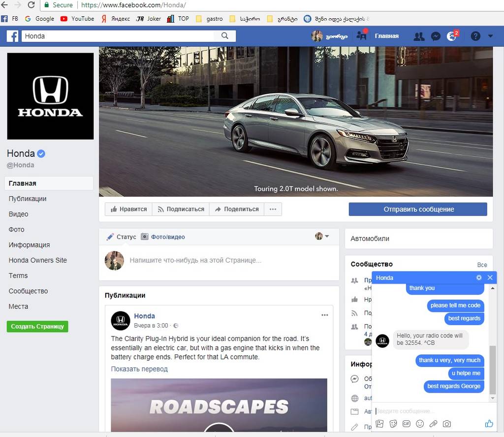Open the YouTube bookmark

(x=77, y=19)
